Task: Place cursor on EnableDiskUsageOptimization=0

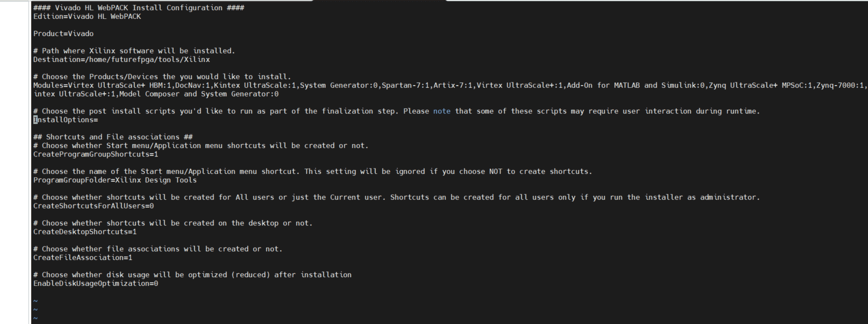Action: [x=96, y=284]
